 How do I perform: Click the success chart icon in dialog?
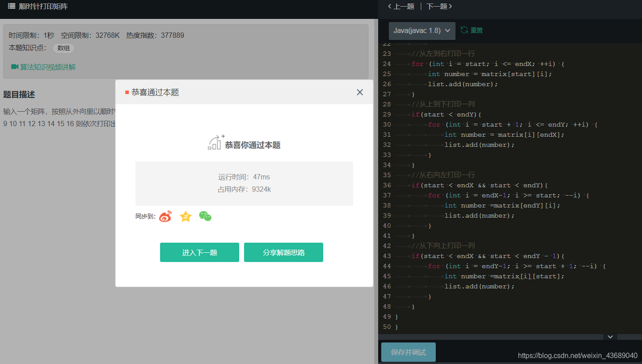[x=215, y=142]
